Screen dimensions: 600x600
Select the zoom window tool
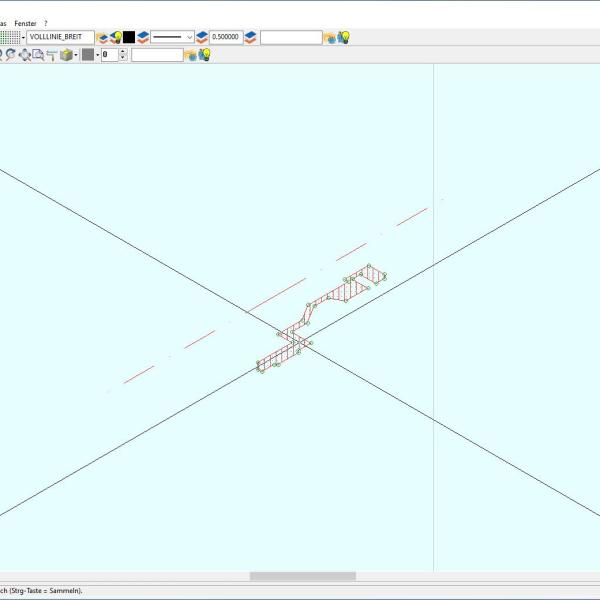[x=38, y=55]
